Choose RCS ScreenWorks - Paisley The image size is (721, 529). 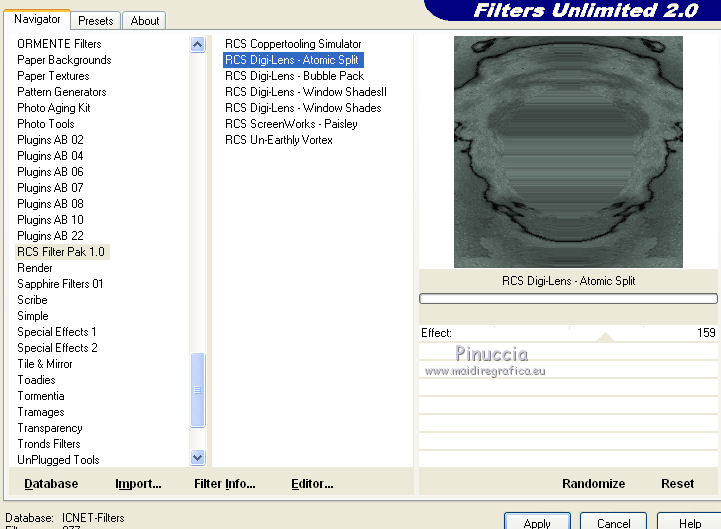point(291,124)
